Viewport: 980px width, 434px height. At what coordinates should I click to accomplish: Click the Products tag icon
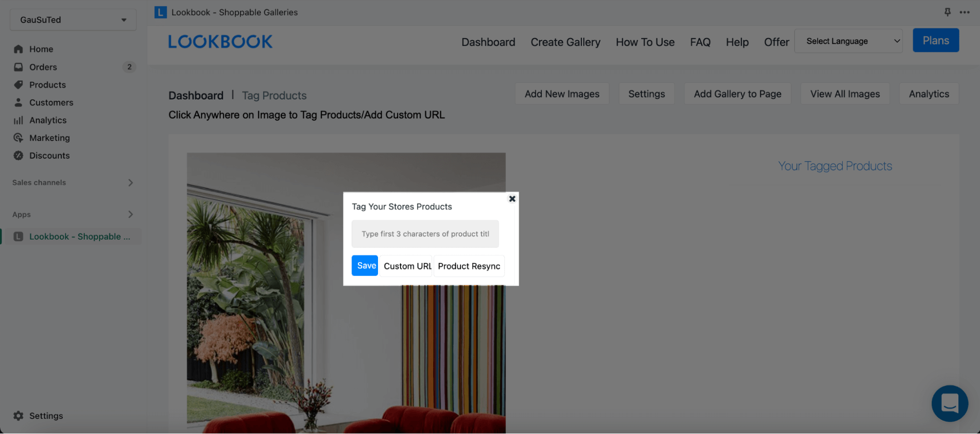click(x=19, y=85)
